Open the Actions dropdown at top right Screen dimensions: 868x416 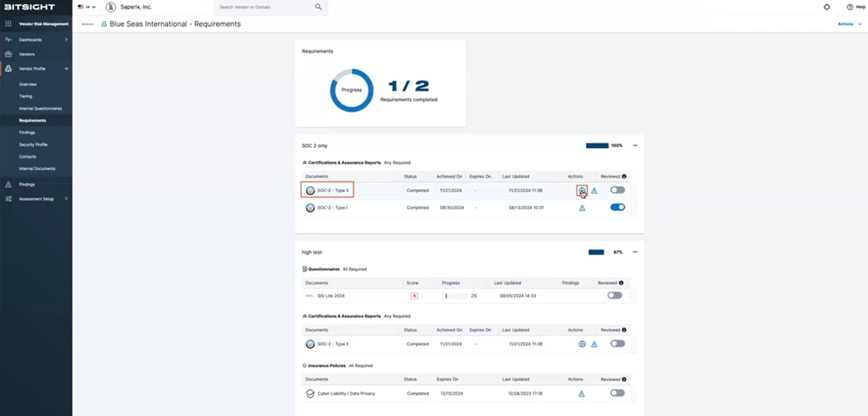849,24
